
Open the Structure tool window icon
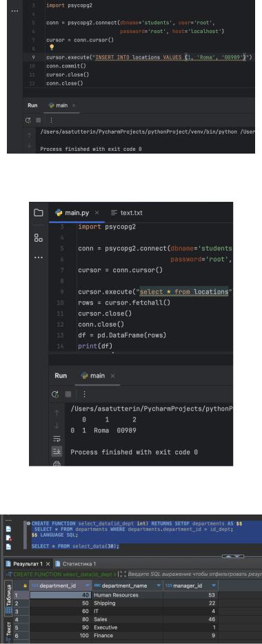coord(38,238)
